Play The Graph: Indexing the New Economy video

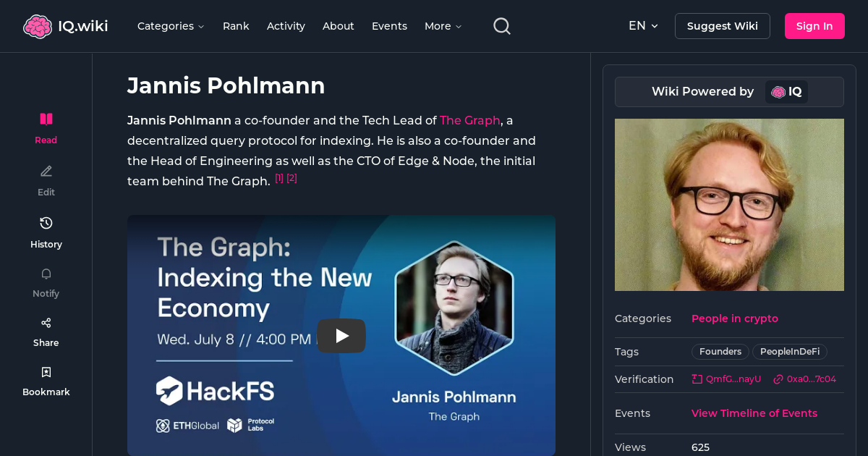tap(341, 335)
